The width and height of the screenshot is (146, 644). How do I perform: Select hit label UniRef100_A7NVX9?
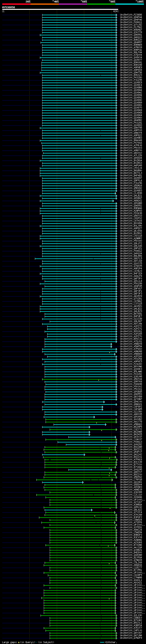[131, 48]
